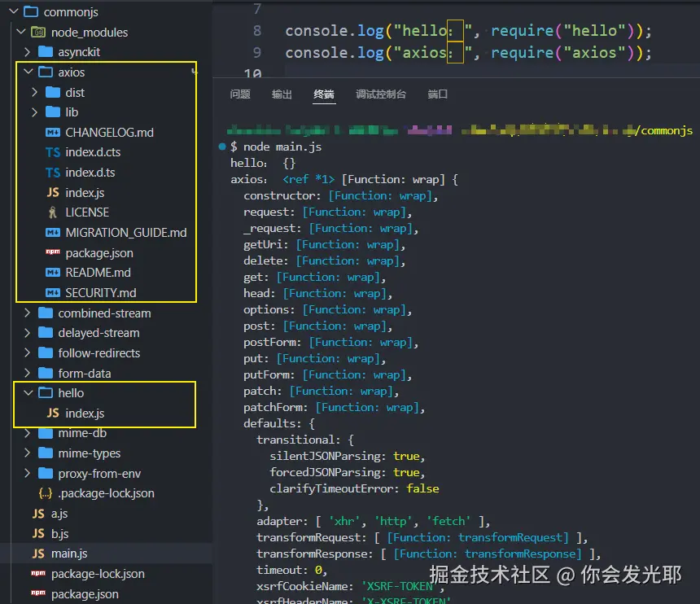The image size is (700, 604).
Task: Click the combined-stream folder icon
Action: (46, 313)
